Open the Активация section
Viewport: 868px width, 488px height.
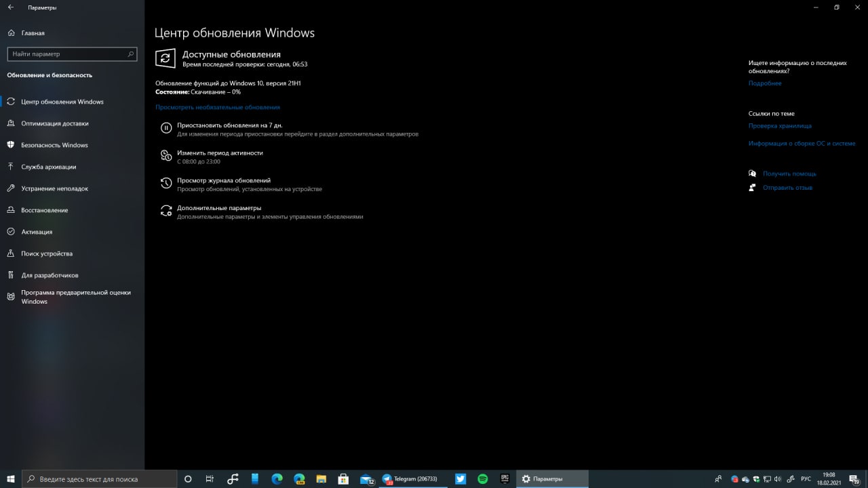[37, 232]
